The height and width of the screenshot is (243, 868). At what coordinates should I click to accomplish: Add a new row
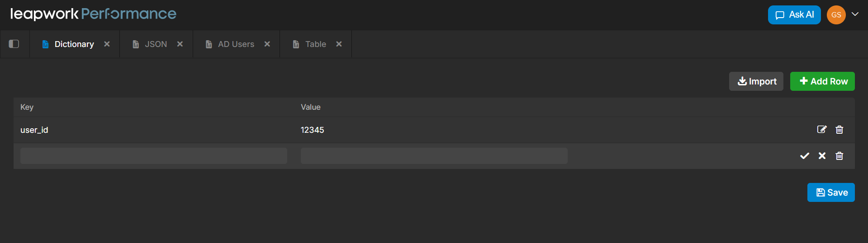[822, 81]
